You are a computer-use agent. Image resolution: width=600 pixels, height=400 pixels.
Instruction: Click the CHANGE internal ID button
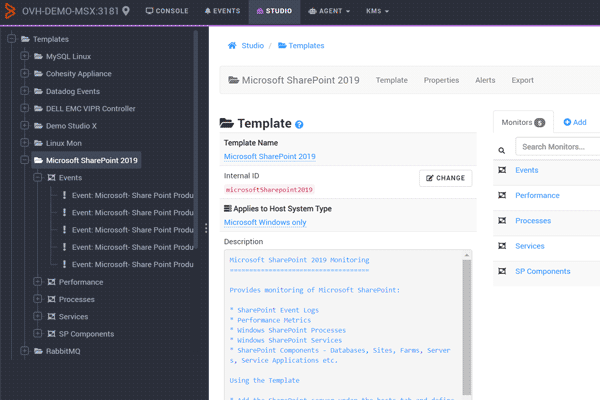pos(445,178)
